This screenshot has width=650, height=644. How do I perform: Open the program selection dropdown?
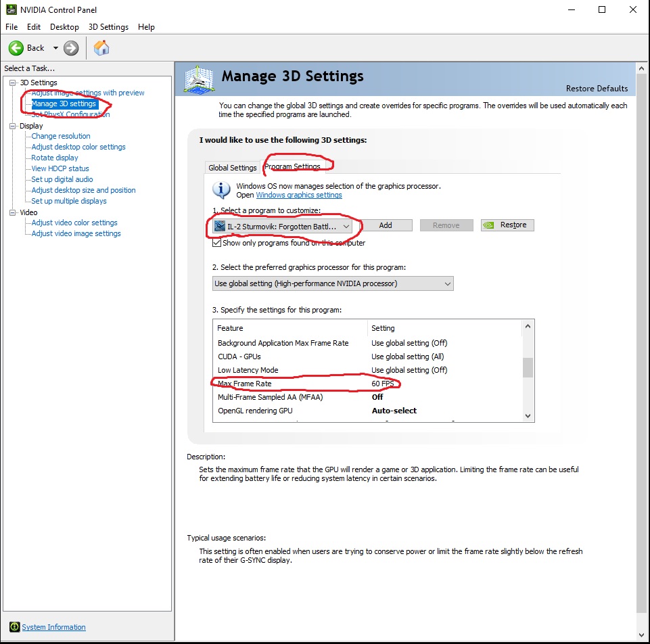[283, 227]
